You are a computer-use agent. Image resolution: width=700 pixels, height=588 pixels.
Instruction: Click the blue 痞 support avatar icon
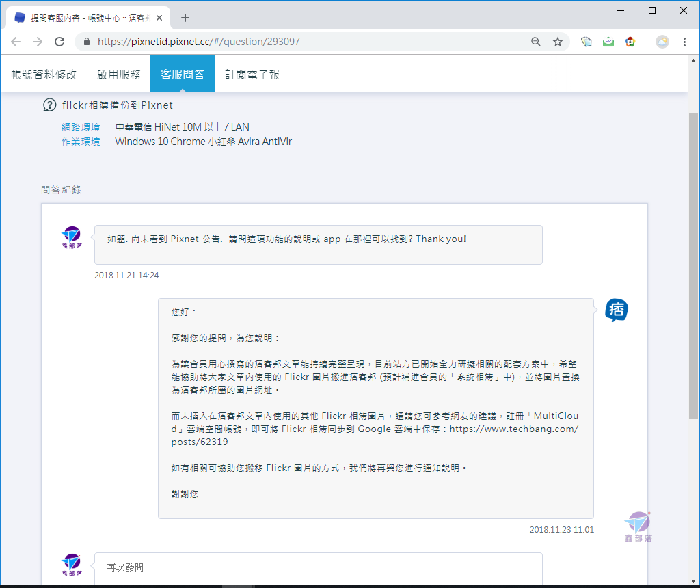[617, 310]
